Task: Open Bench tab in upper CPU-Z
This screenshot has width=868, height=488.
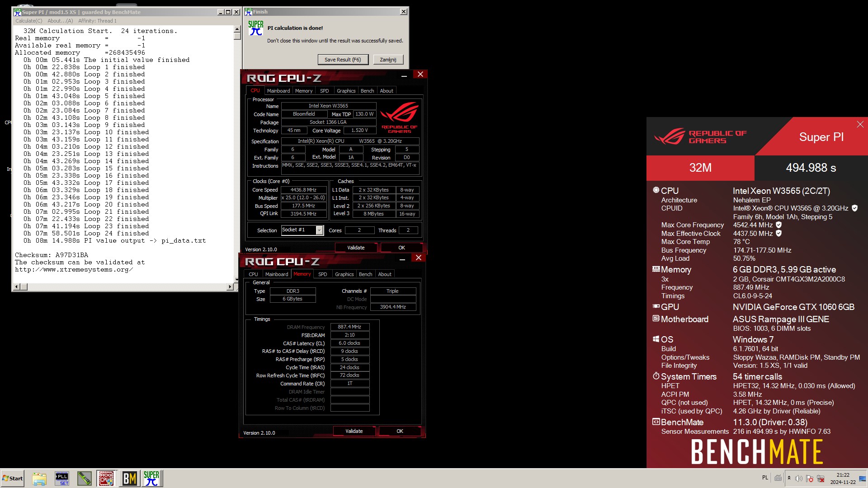Action: (x=368, y=91)
